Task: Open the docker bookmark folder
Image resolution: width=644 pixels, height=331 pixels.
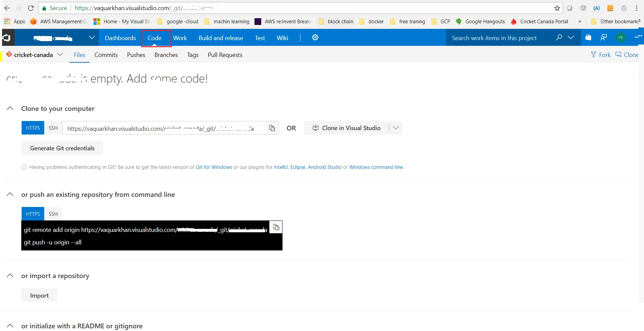Action: pyautogui.click(x=371, y=22)
